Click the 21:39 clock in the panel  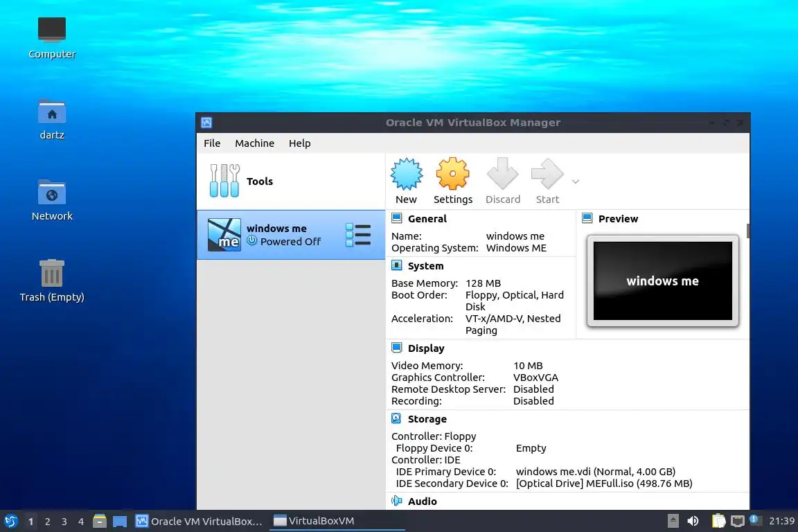pyautogui.click(x=781, y=521)
